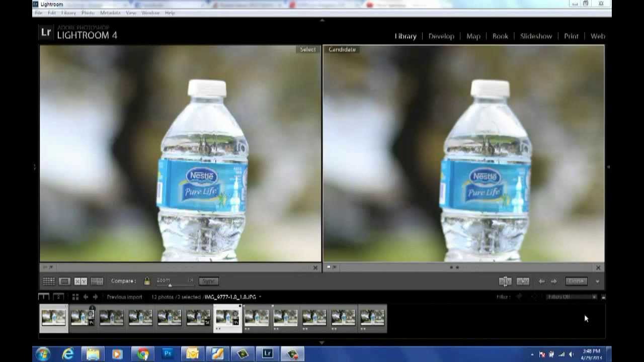Switch to Grid view in toolbar
This screenshot has width=644, height=362.
[49, 281]
